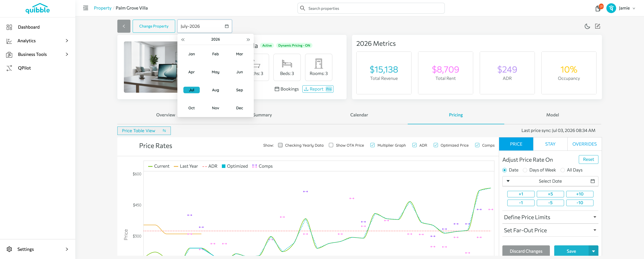Switch to Calendar tab
644x259 pixels.
click(359, 115)
